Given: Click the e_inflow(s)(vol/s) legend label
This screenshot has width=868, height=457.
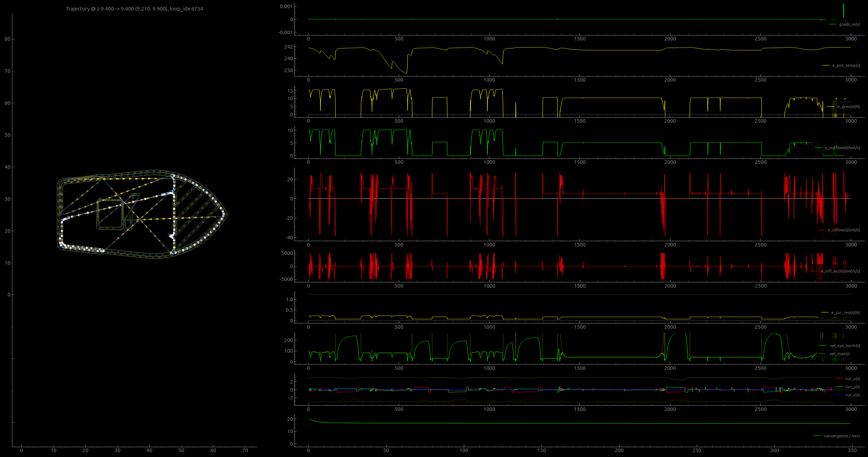Looking at the screenshot, I should (x=843, y=230).
